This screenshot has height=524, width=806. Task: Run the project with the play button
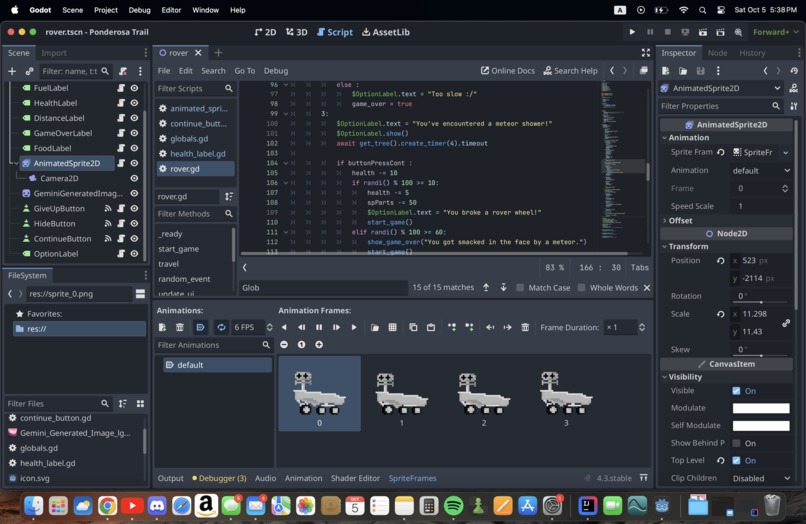point(632,32)
